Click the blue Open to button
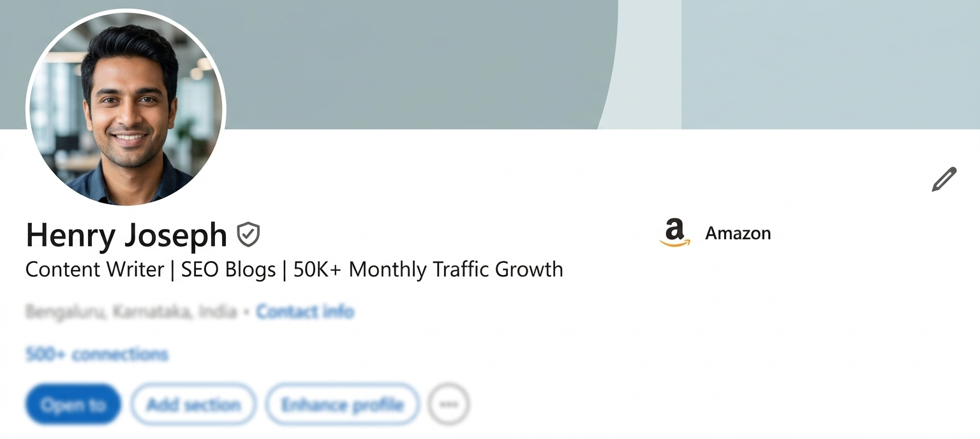The width and height of the screenshot is (980, 439). (x=73, y=405)
